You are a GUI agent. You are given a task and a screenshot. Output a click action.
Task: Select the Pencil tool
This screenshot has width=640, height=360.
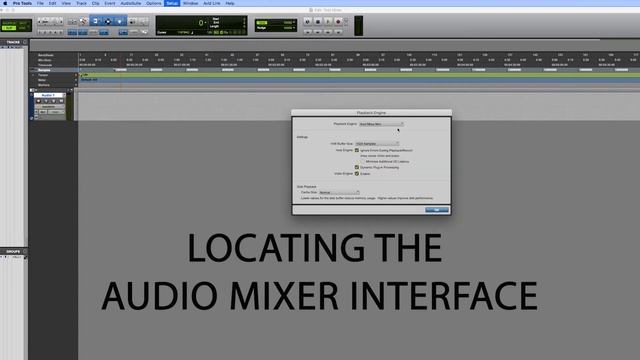[x=143, y=21]
